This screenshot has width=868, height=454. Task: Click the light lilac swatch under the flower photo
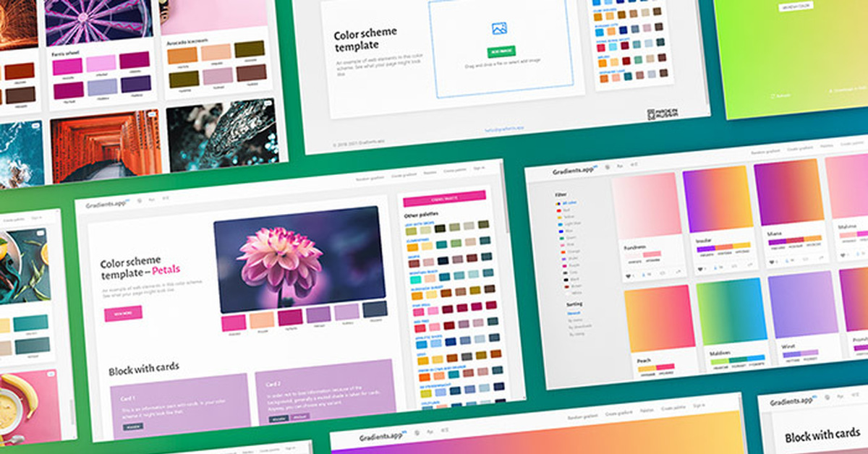(346, 312)
